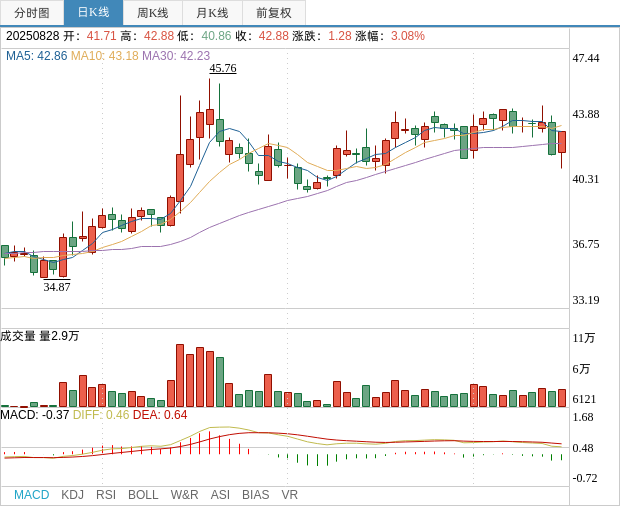This screenshot has width=620, height=506.
Task: Select the MACD indicator
Action: click(31, 495)
